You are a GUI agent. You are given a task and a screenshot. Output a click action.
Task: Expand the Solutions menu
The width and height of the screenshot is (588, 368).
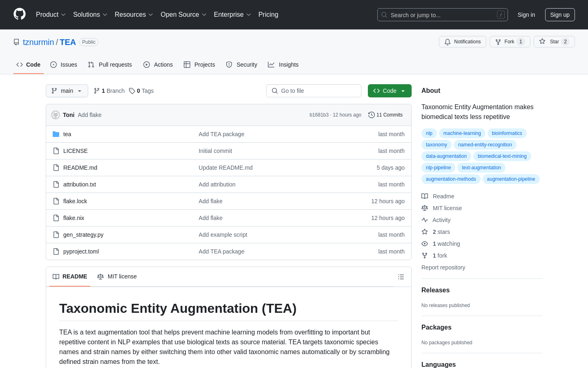(x=90, y=15)
